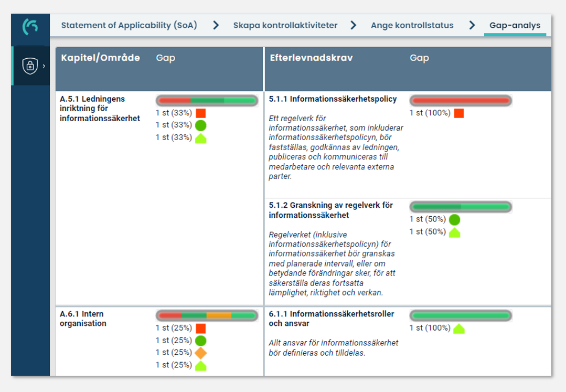
Task: Click the A.6.1 Intern organisation heading
Action: pos(84,319)
